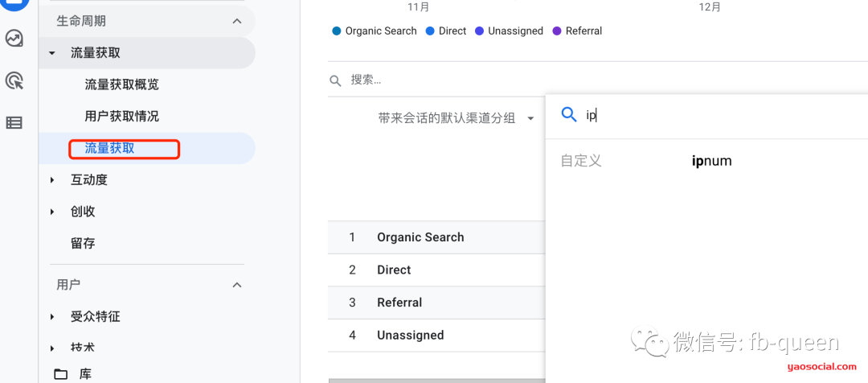The width and height of the screenshot is (868, 383).
Task: Open the 带来会话的默认渠道分组 dimension dropdown
Action: click(457, 118)
